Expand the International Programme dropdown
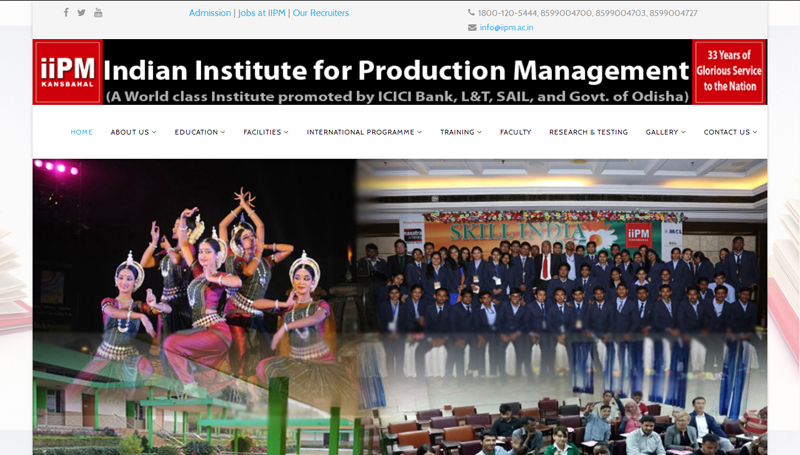The height and width of the screenshot is (455, 800). point(364,132)
